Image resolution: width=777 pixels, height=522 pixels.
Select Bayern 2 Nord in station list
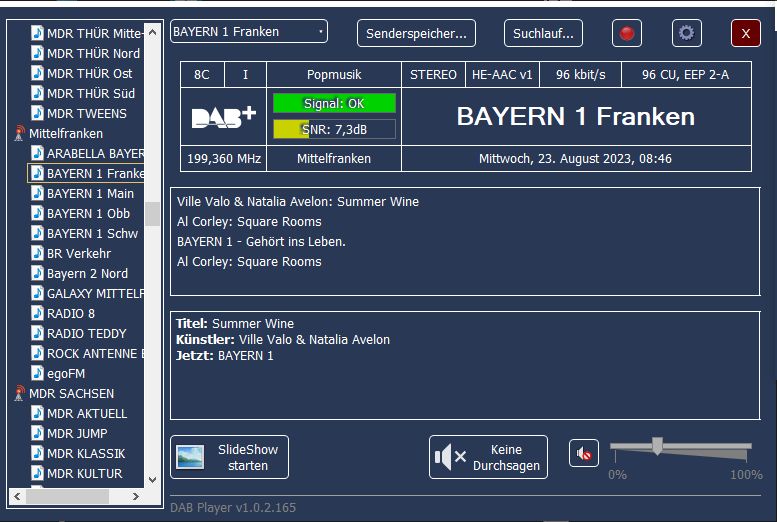click(87, 273)
